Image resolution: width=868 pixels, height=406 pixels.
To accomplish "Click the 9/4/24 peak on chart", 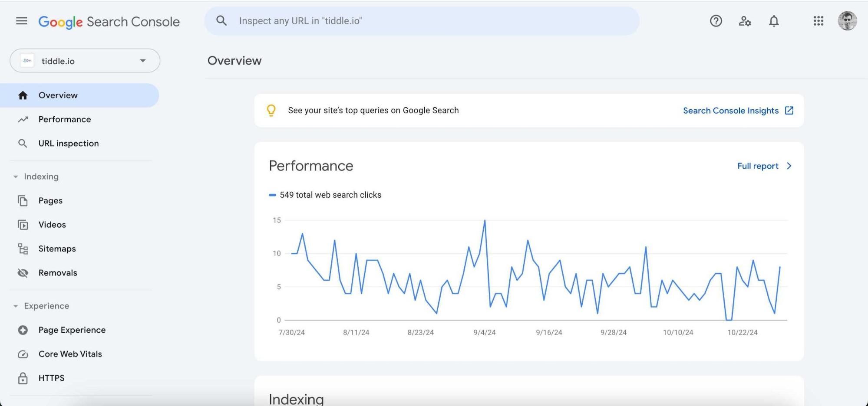I will (485, 221).
